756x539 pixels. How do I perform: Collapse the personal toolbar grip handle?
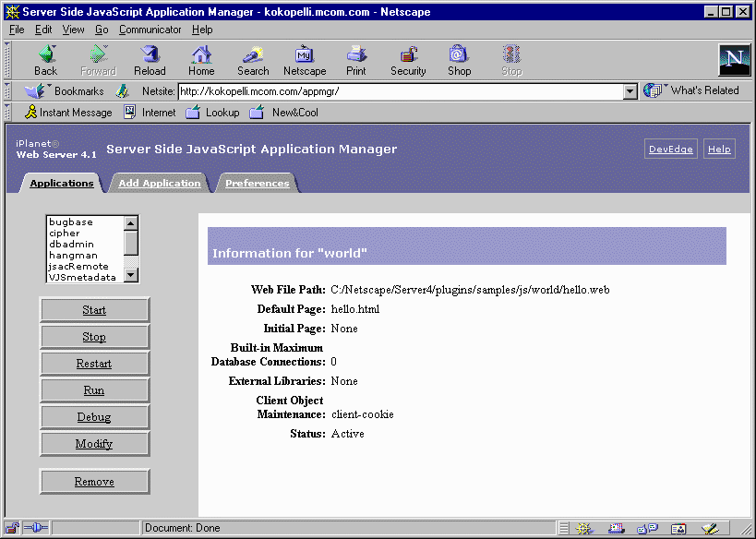(x=7, y=112)
